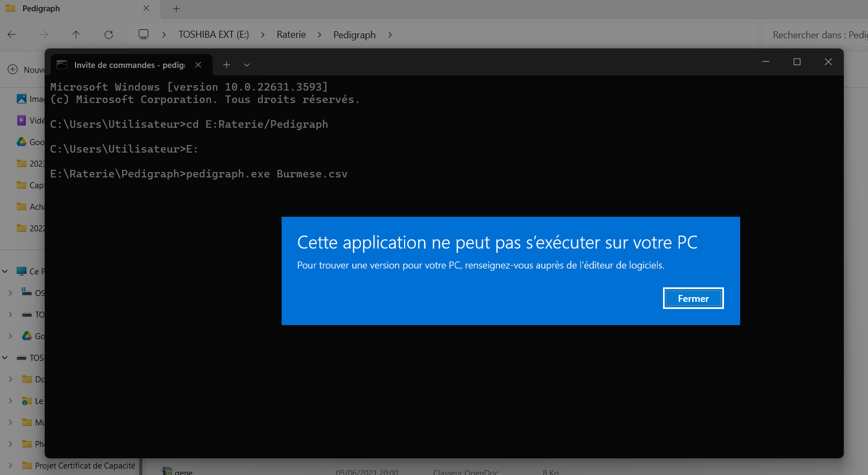Collapse the Ce PC tree node
This screenshot has width=868, height=475.
pos(5,271)
